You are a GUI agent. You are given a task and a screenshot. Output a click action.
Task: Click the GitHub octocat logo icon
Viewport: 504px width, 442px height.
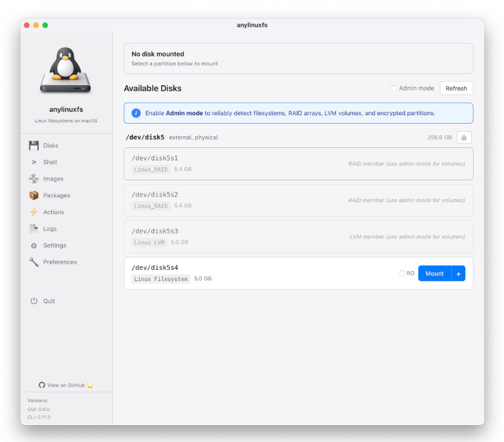point(42,385)
